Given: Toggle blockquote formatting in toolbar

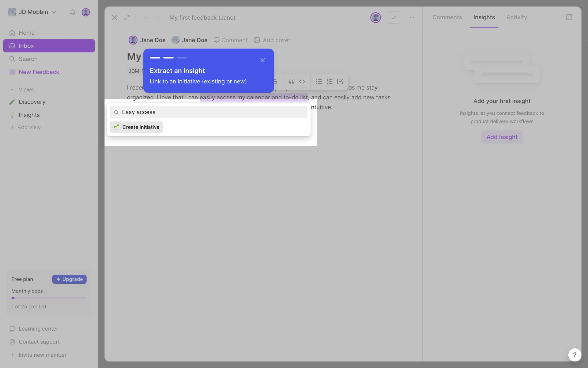Looking at the screenshot, I should (x=291, y=82).
